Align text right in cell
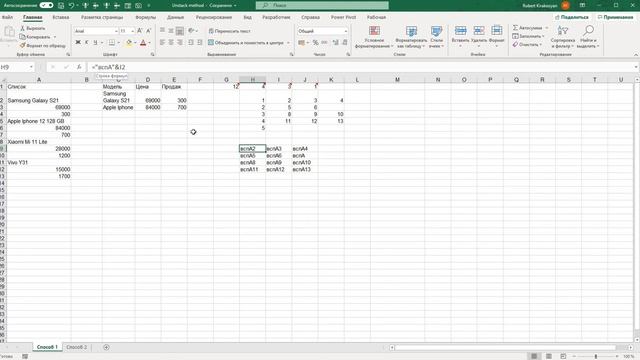The width and height of the screenshot is (640, 360). [180, 42]
